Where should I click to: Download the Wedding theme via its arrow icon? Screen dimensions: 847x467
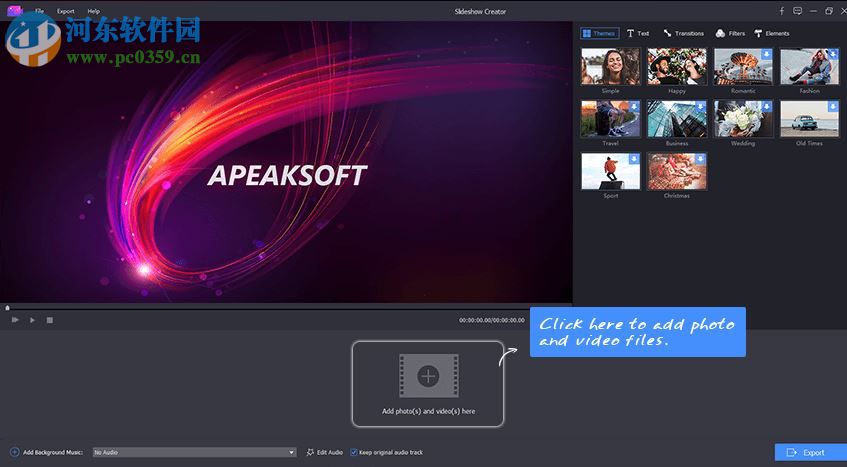click(767, 106)
